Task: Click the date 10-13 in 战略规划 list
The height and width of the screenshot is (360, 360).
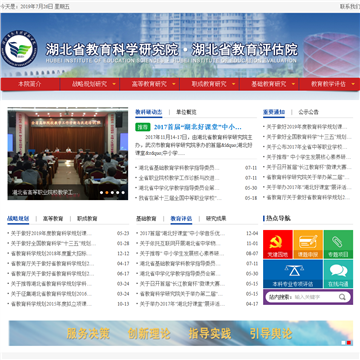Action: 123,304
